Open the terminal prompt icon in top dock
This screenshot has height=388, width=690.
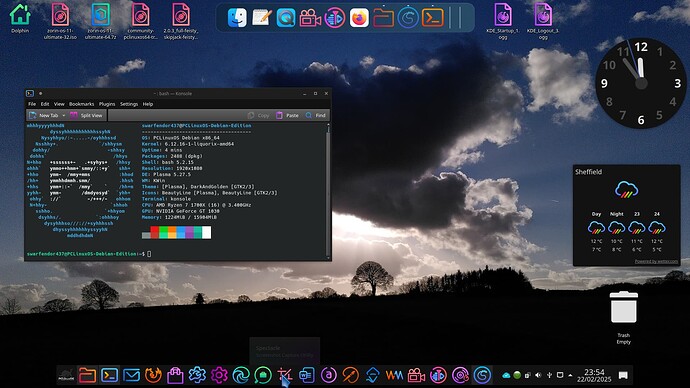pyautogui.click(x=433, y=18)
